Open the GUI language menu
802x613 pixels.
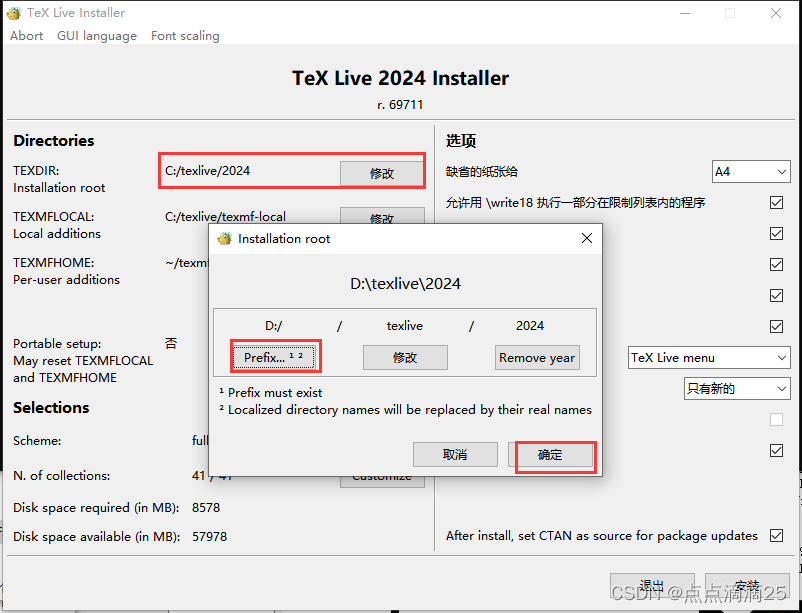[x=97, y=36]
